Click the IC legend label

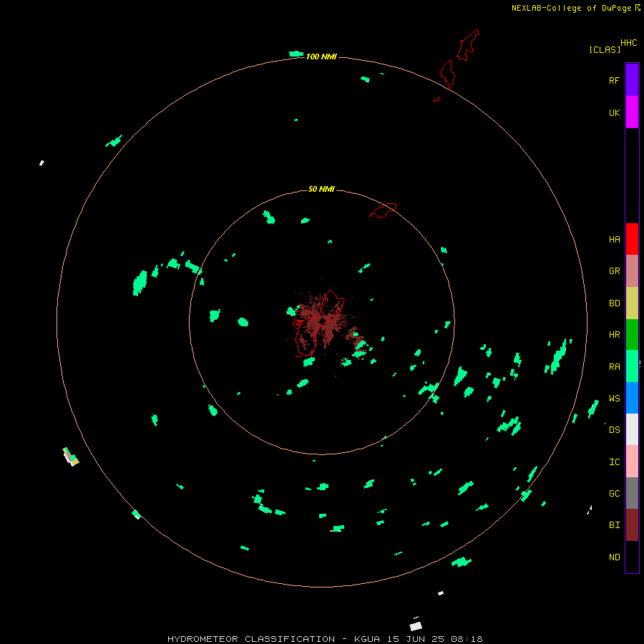[614, 462]
